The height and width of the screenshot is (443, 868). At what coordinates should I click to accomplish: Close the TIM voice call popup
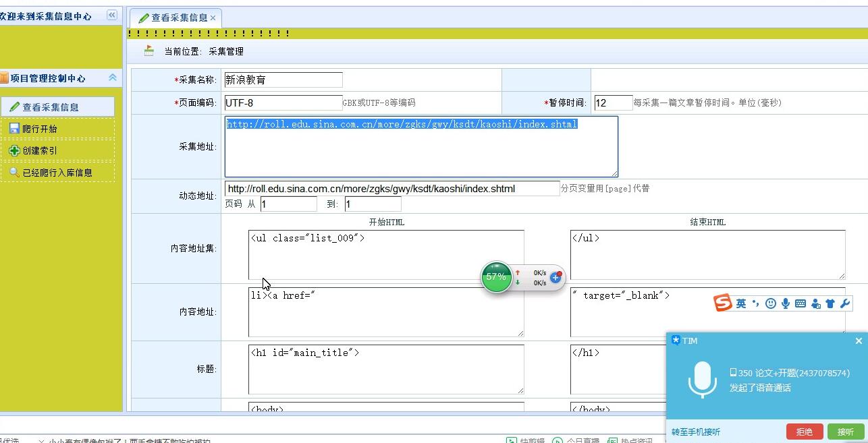pos(859,341)
